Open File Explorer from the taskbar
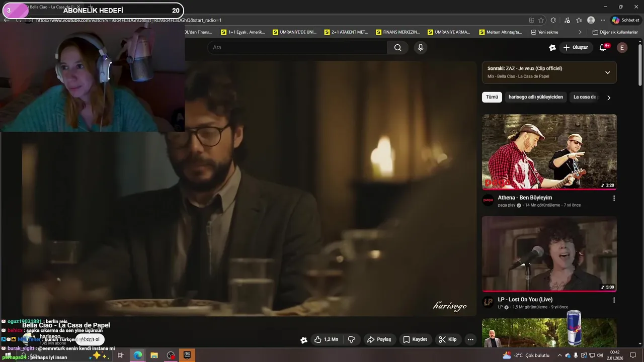 (x=154, y=355)
